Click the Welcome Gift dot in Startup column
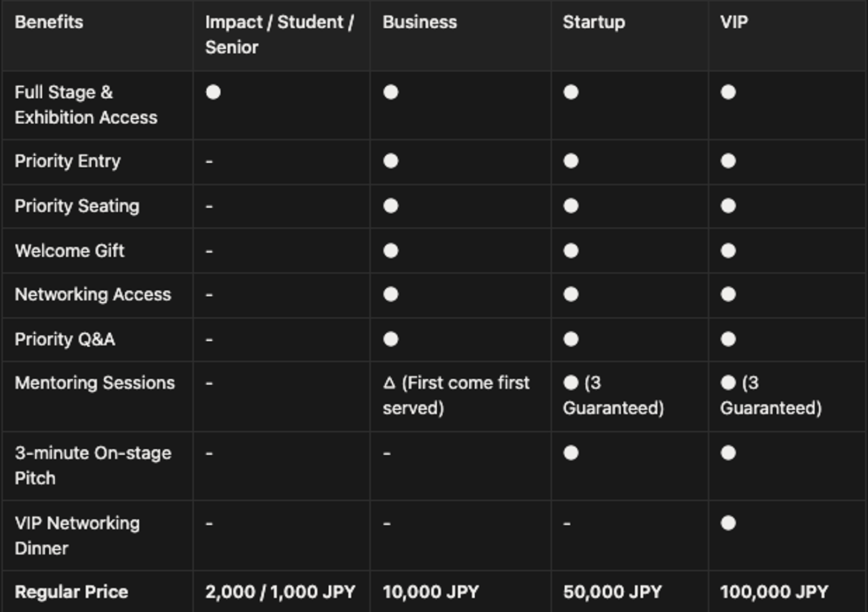868x612 pixels. click(571, 251)
